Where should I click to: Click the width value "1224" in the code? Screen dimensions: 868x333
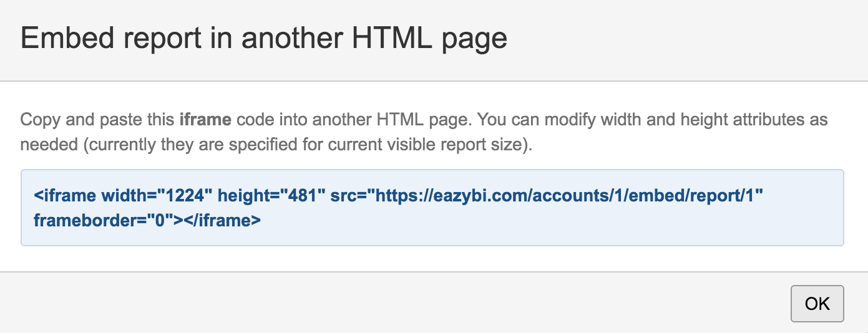(x=184, y=196)
